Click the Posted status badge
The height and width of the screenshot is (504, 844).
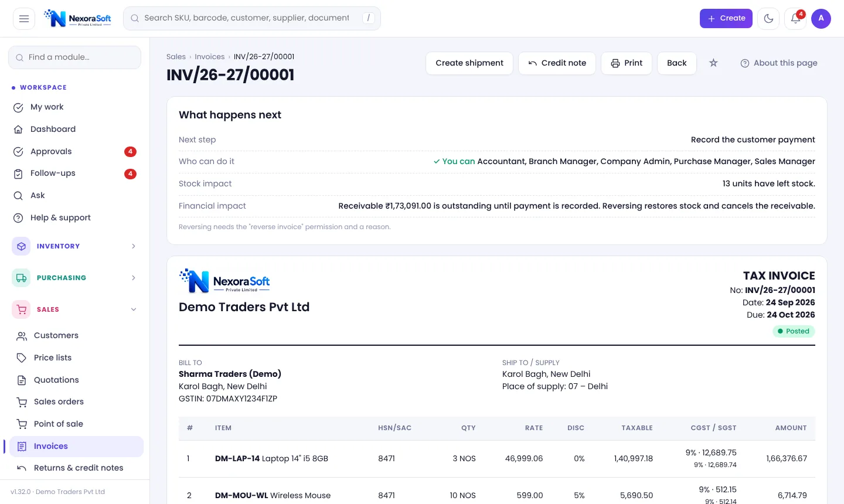pos(794,331)
